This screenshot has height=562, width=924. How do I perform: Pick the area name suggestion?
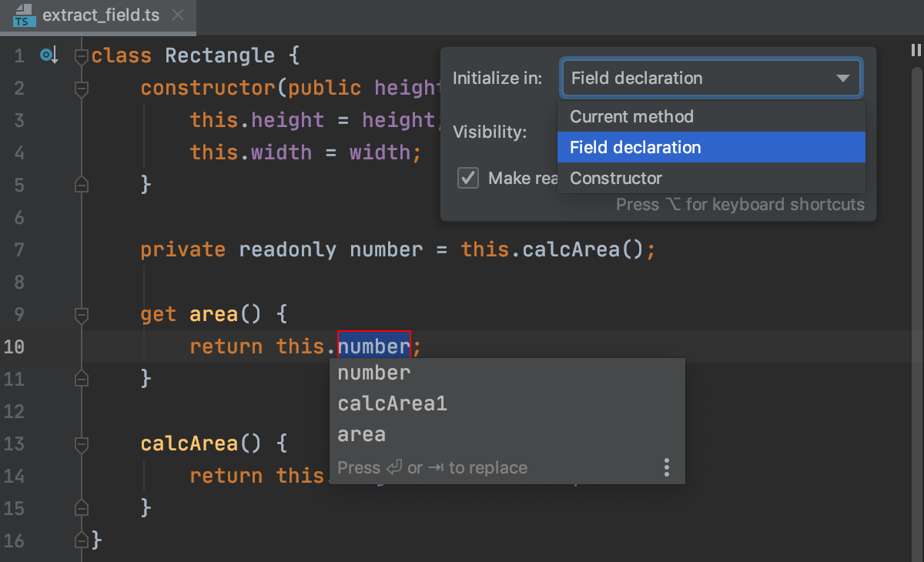click(x=361, y=434)
